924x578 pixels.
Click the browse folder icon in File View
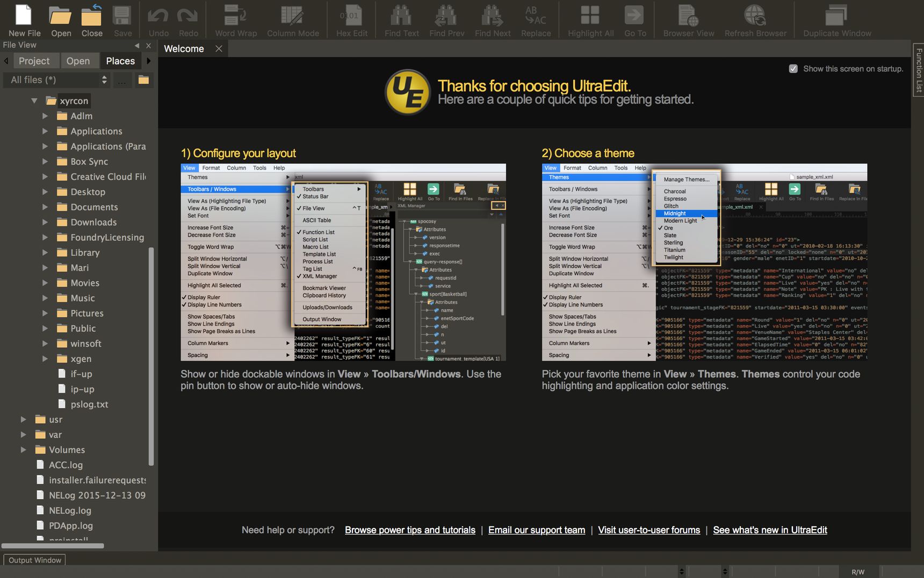tap(143, 80)
